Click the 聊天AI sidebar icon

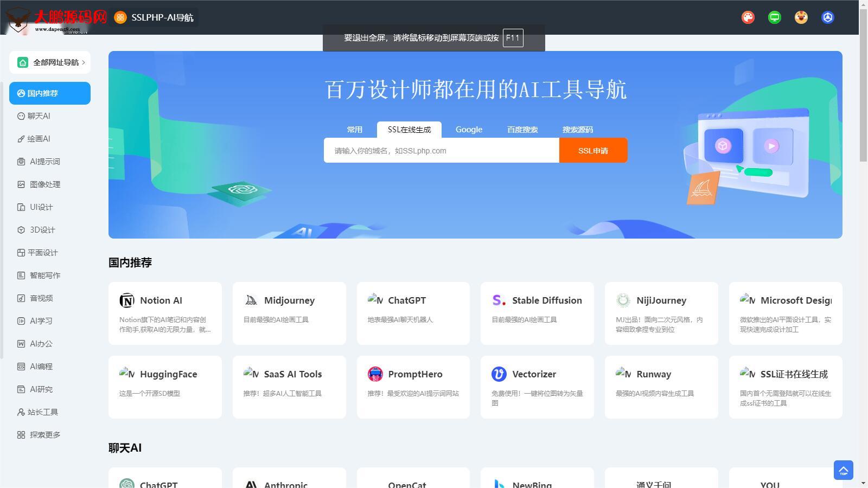[x=21, y=116]
